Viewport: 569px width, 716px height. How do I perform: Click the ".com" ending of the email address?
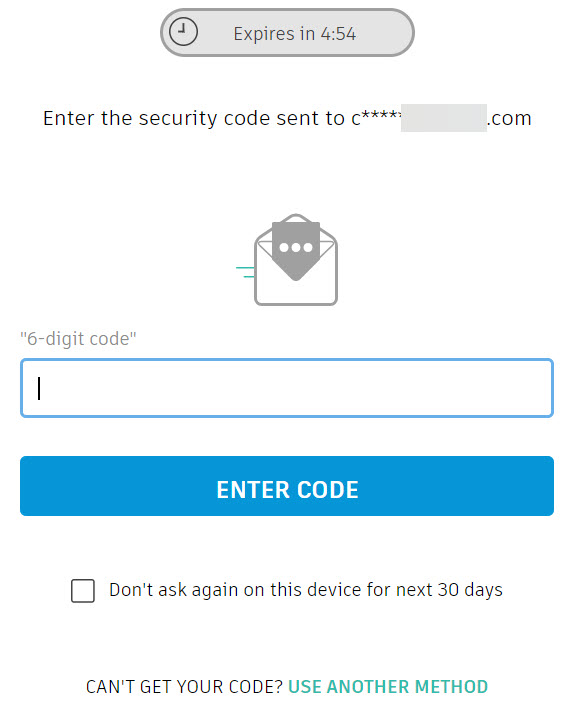509,119
